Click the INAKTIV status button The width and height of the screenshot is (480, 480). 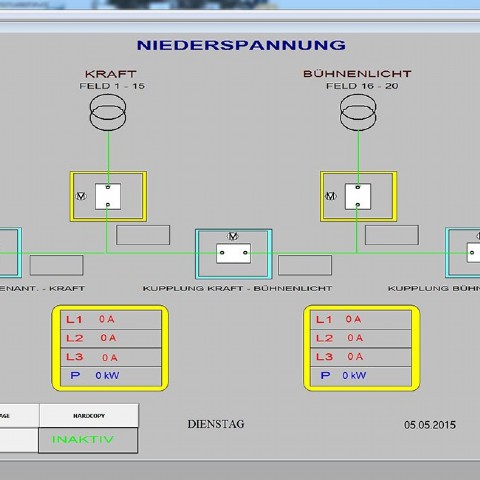pos(88,440)
